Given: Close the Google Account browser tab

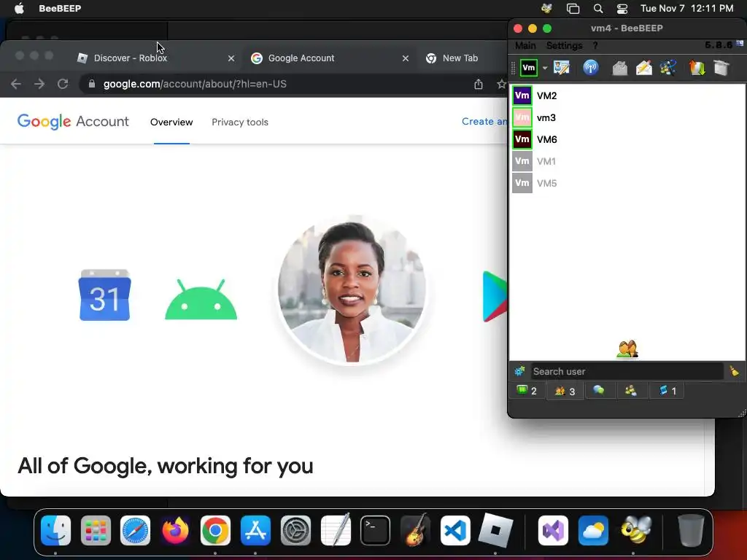Looking at the screenshot, I should click(406, 58).
